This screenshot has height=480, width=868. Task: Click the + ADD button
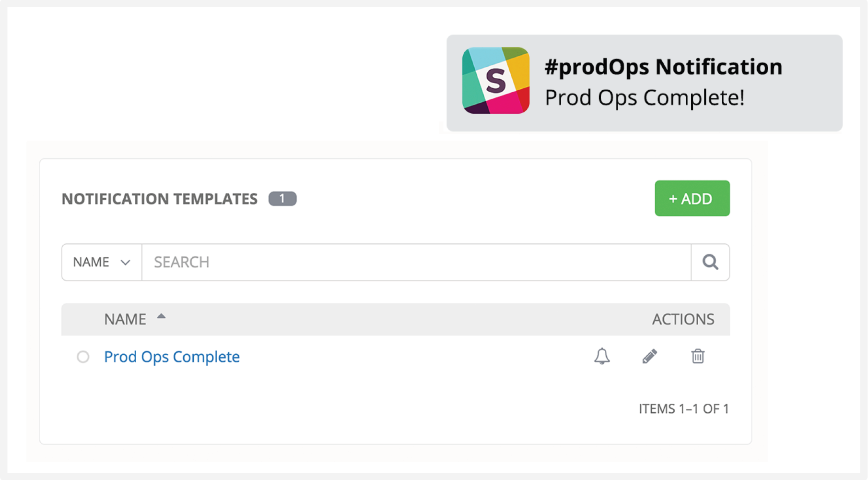[x=692, y=198]
